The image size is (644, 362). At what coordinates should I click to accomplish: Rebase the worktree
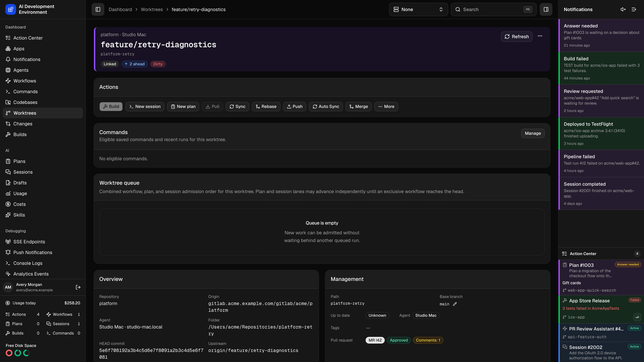(266, 106)
